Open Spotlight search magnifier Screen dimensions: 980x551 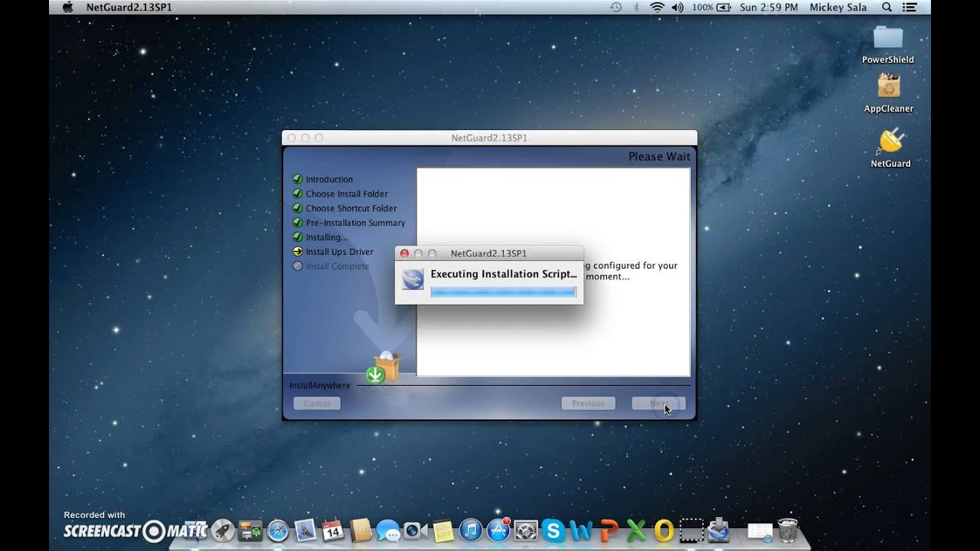(x=887, y=7)
